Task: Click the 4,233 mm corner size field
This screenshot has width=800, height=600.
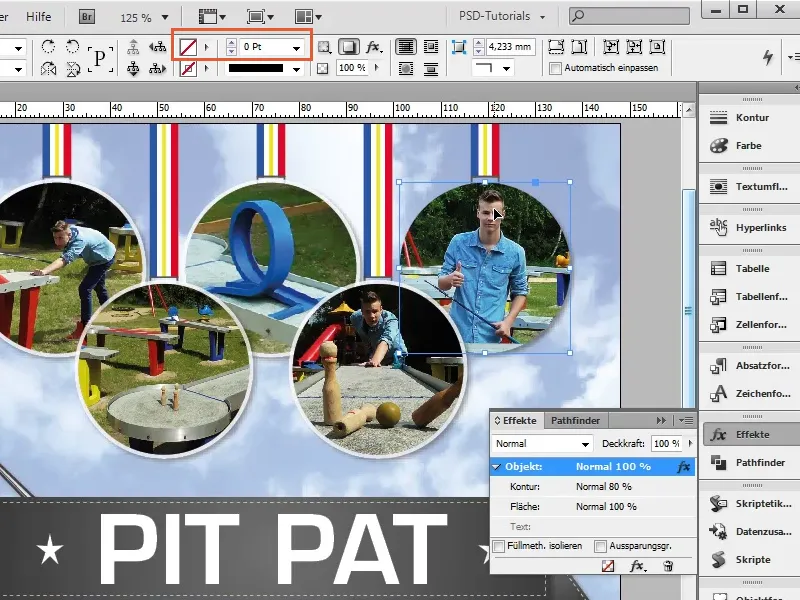Action: pos(510,47)
